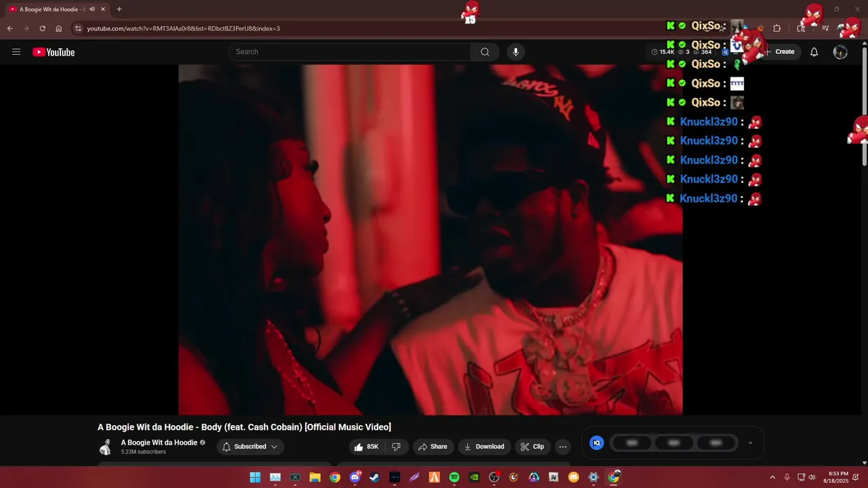The image size is (868, 488).
Task: Open A Boogie Wit da Hoodie channel avatar
Action: coord(106,447)
